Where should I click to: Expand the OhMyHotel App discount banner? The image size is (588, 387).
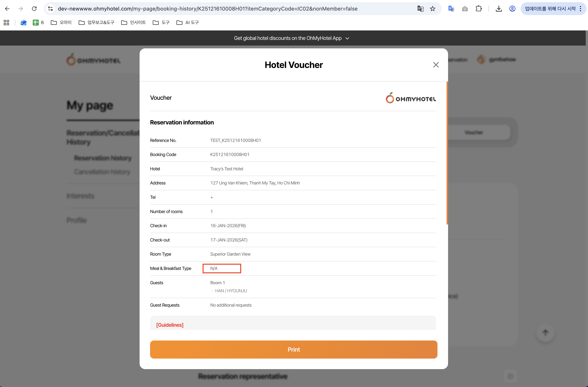(347, 38)
